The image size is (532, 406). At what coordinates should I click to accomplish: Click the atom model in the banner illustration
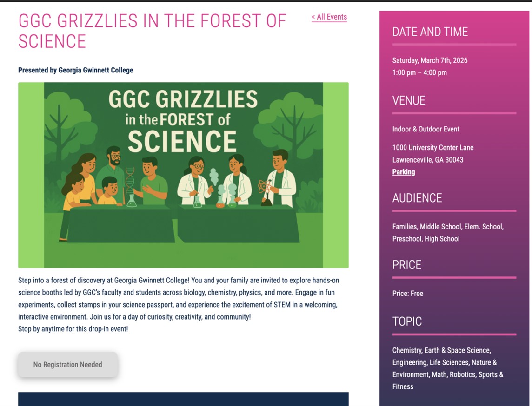[265, 187]
